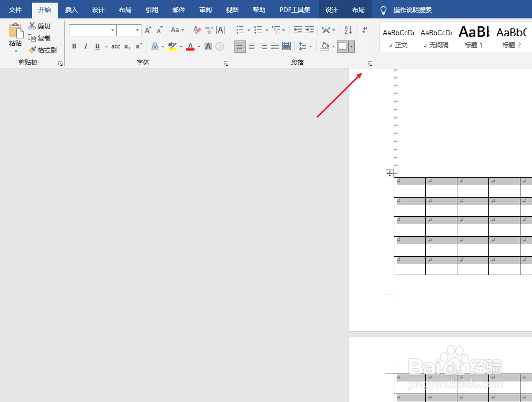Decrease paragraph indent

click(298, 30)
